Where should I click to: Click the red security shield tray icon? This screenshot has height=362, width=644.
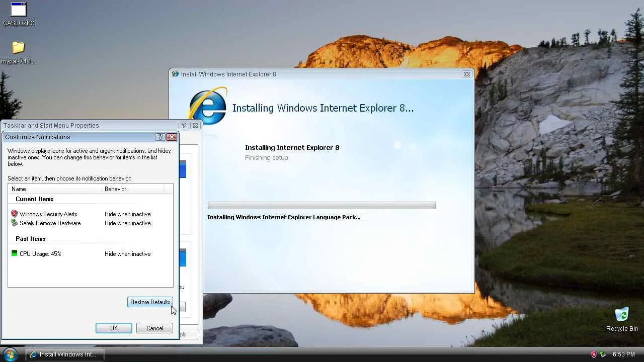594,354
